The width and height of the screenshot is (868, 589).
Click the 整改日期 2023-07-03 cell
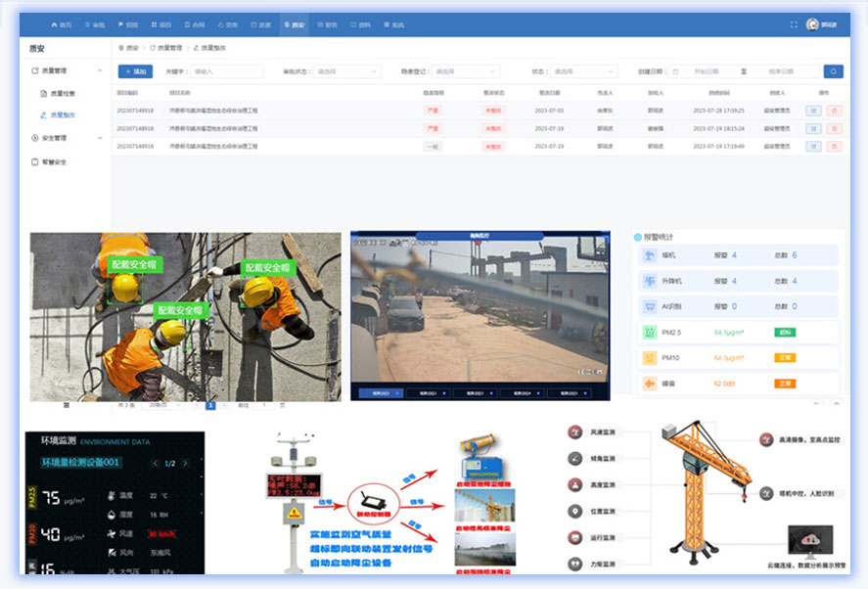(549, 111)
